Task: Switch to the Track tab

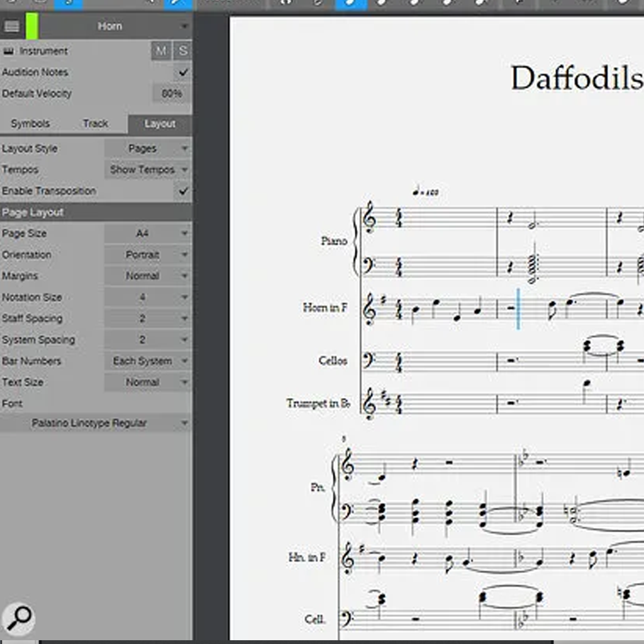Action: tap(96, 124)
